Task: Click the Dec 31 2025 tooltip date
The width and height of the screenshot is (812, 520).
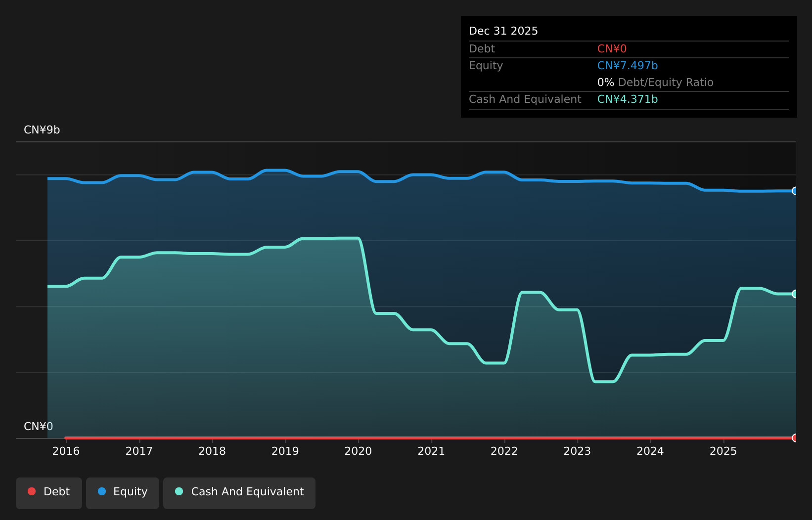Action: 503,31
